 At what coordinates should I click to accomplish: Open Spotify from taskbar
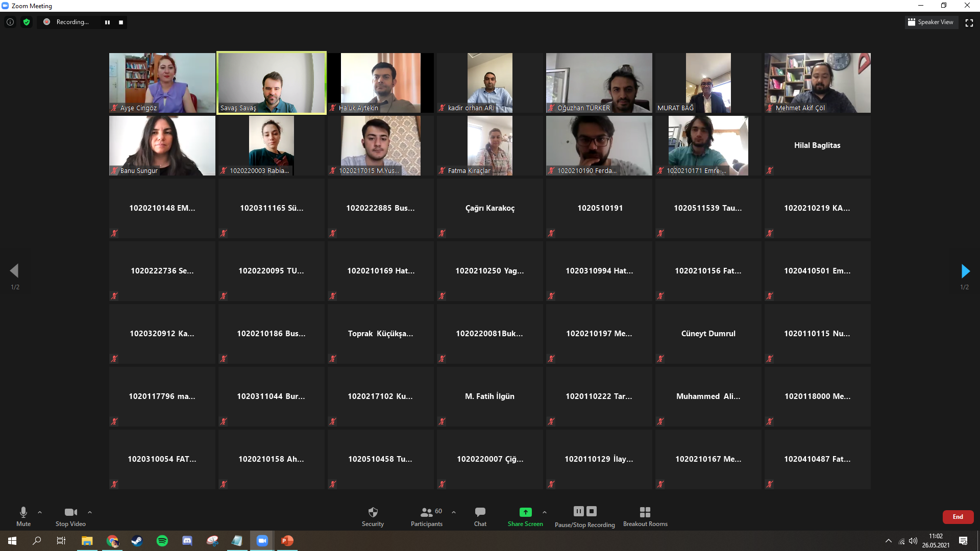(162, 541)
